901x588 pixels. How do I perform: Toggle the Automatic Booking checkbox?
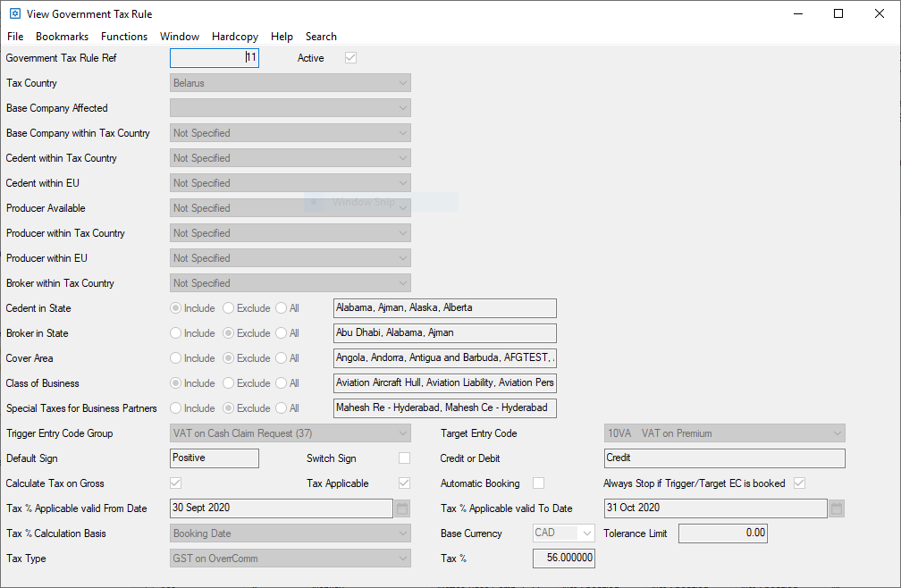[539, 483]
